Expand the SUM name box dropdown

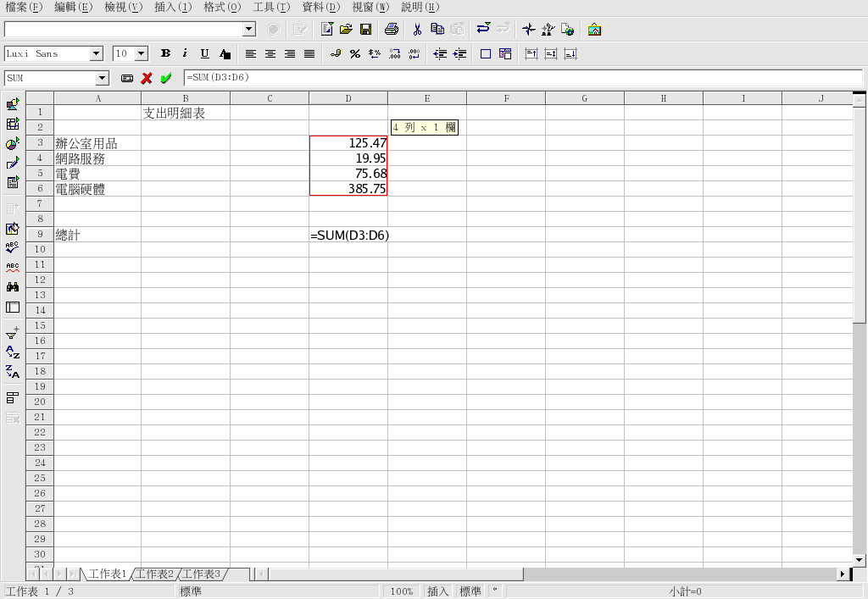[103, 78]
